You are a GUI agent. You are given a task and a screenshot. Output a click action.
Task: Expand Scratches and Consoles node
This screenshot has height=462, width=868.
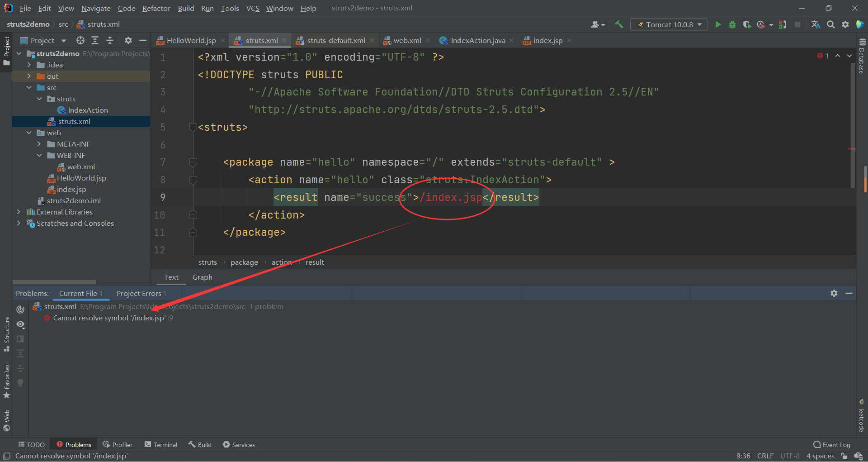[19, 223]
